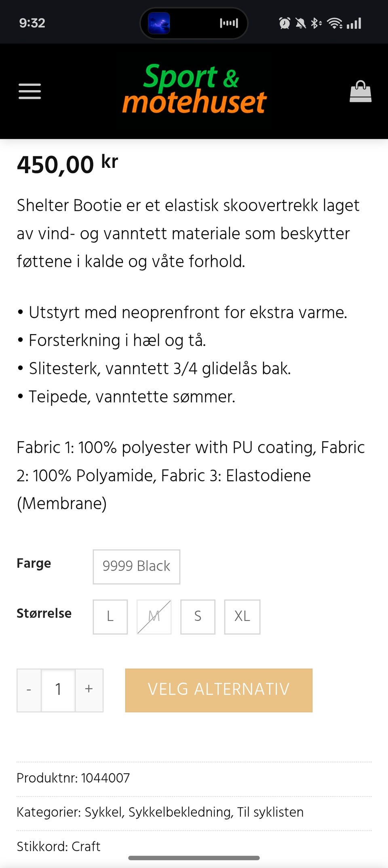Tap the Bluetooth status icon
The height and width of the screenshot is (868, 388).
coord(316,23)
